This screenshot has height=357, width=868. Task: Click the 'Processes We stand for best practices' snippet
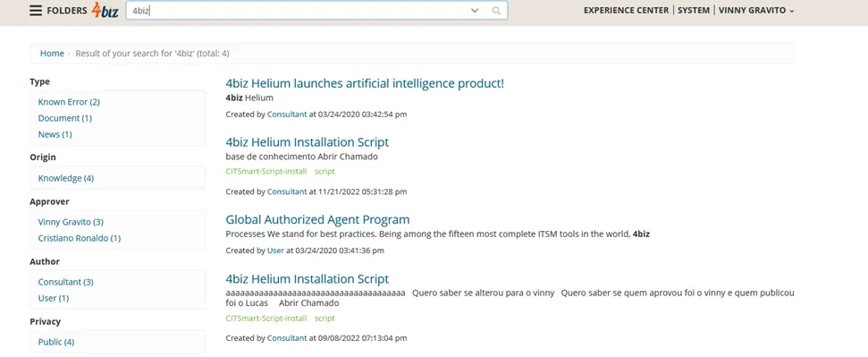click(437, 234)
